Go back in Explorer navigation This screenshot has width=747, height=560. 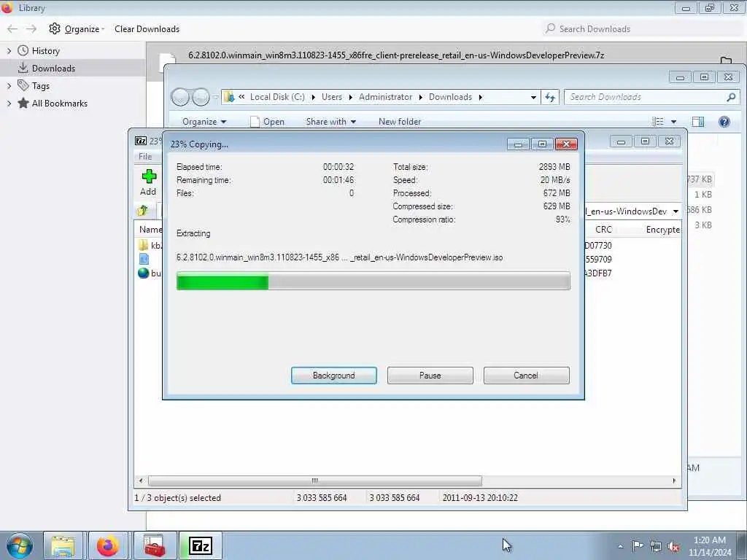pos(180,97)
